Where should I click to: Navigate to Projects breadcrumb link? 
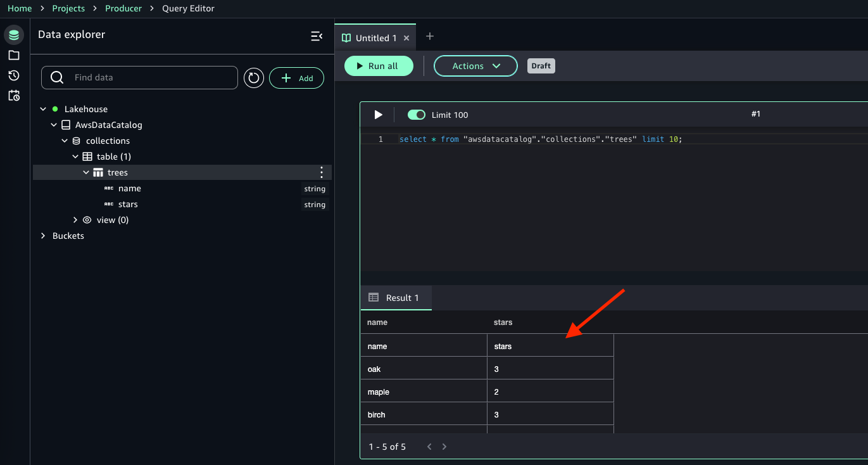point(68,8)
